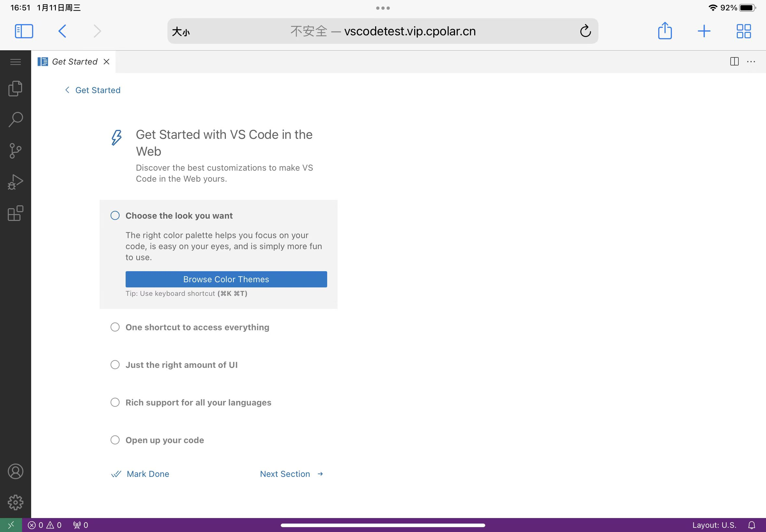This screenshot has width=766, height=532.
Task: Click the split editor layout icon
Action: click(735, 61)
